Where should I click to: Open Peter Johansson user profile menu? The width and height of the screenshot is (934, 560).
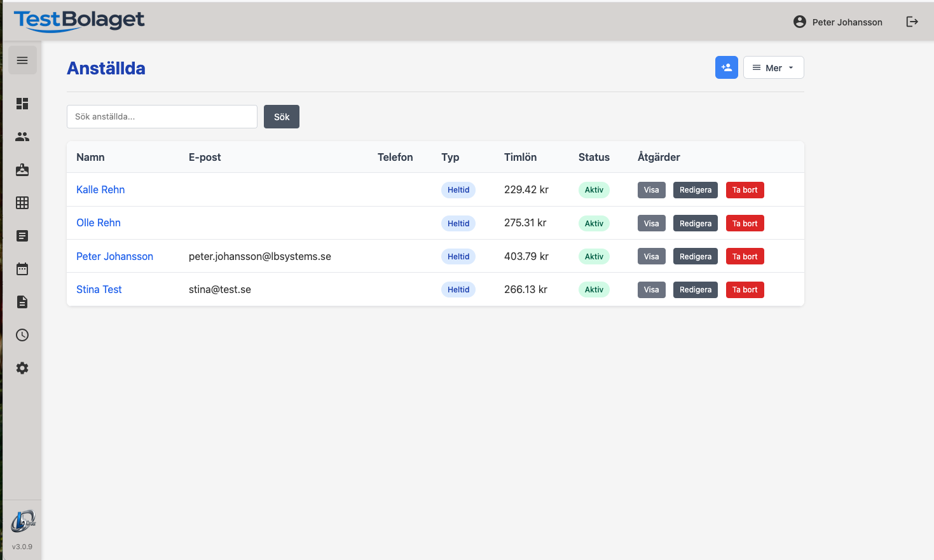coord(838,22)
